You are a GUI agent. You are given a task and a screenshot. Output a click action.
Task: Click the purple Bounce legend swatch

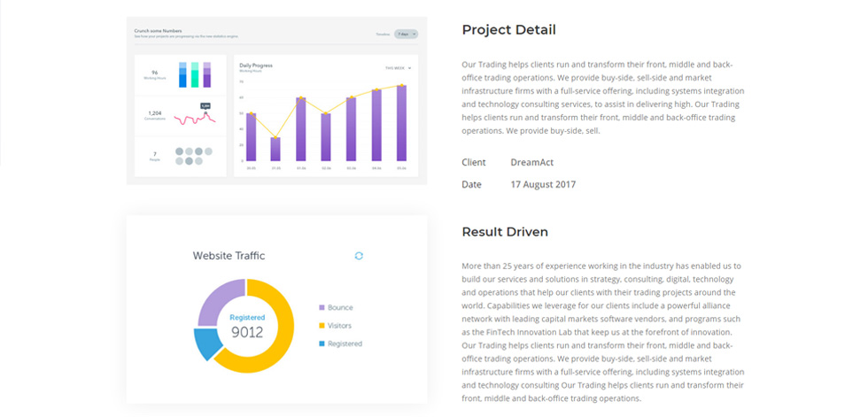click(x=322, y=307)
